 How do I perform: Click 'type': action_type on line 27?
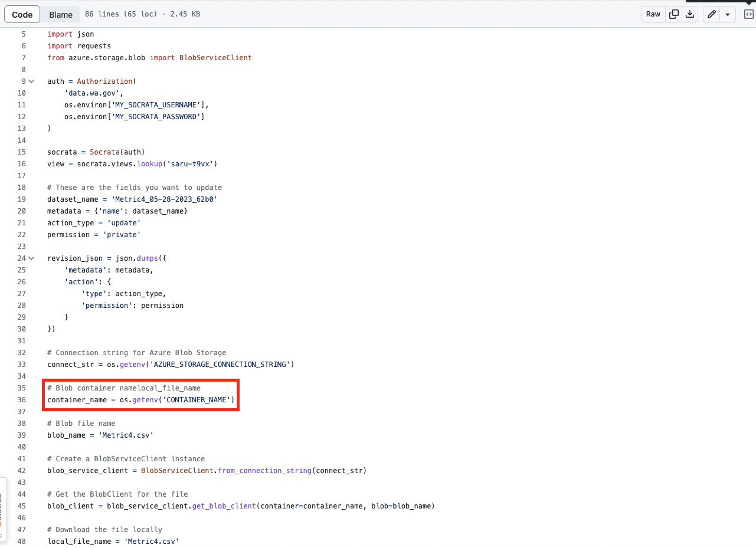(x=124, y=294)
